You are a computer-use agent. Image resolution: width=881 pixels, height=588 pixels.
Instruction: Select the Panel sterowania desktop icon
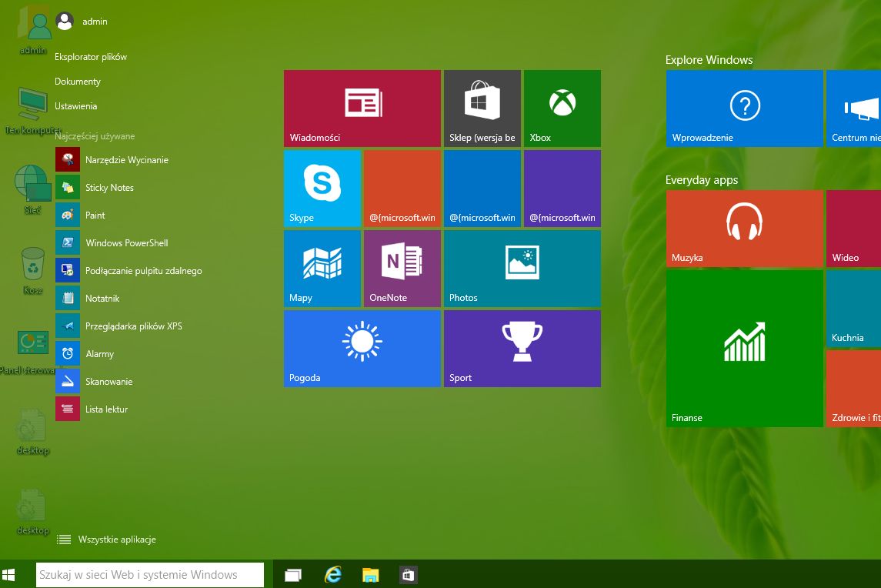tap(32, 352)
